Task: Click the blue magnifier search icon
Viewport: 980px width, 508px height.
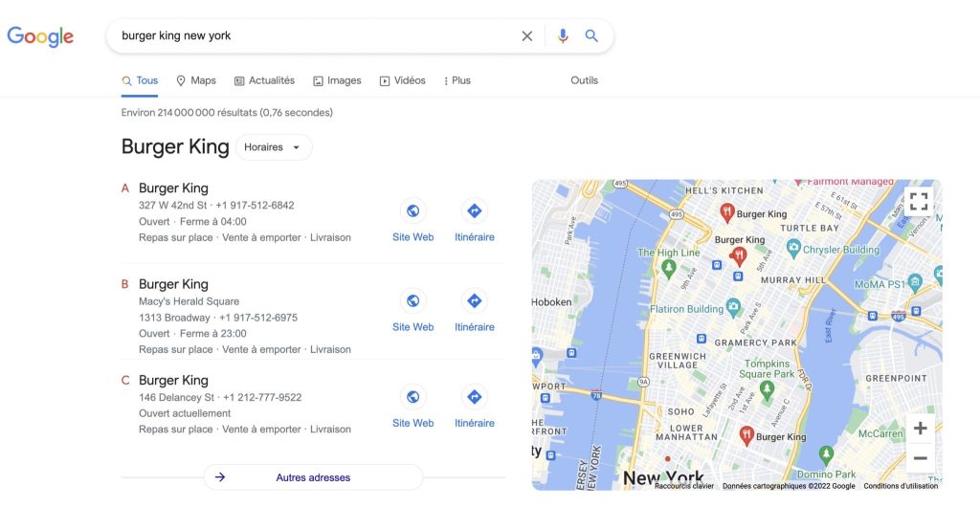Action: [x=591, y=36]
